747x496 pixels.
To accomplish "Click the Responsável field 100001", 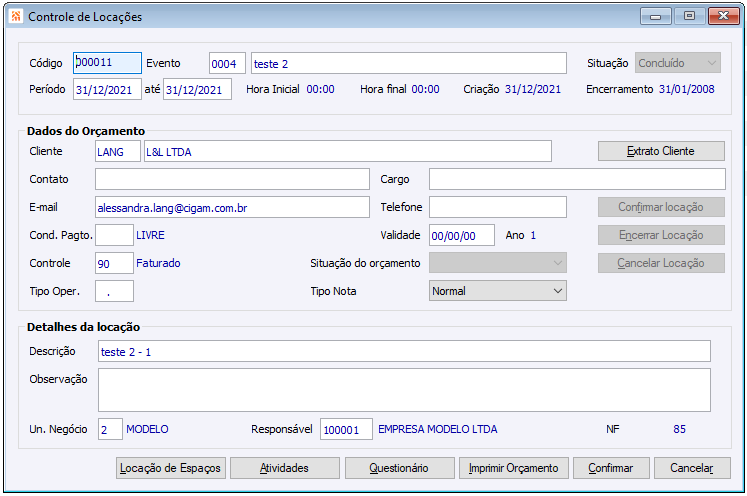I will (346, 429).
